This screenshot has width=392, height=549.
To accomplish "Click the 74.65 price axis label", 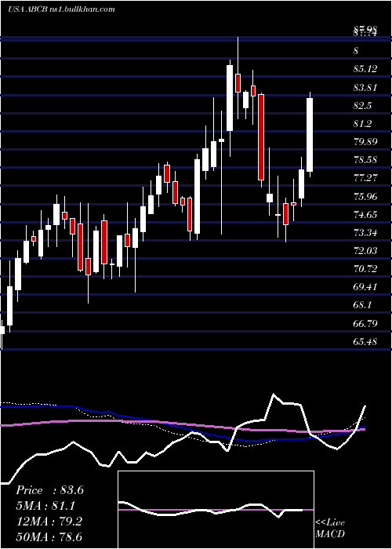I will point(365,215).
